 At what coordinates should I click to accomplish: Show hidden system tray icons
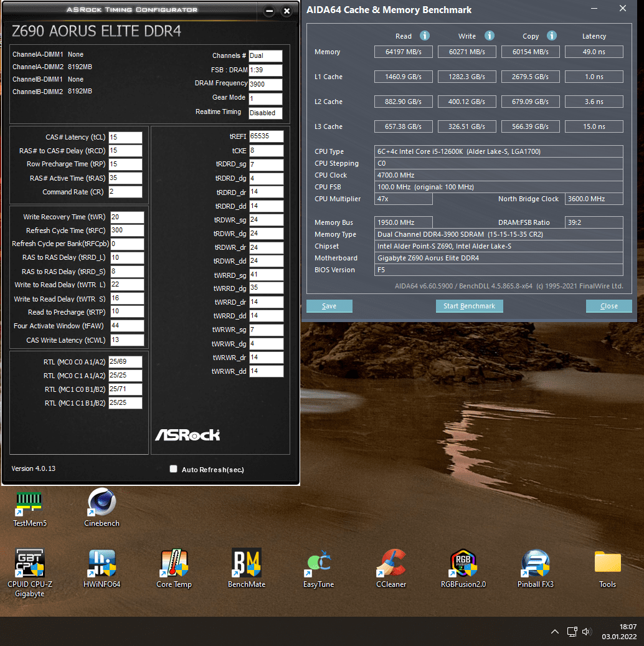click(554, 632)
